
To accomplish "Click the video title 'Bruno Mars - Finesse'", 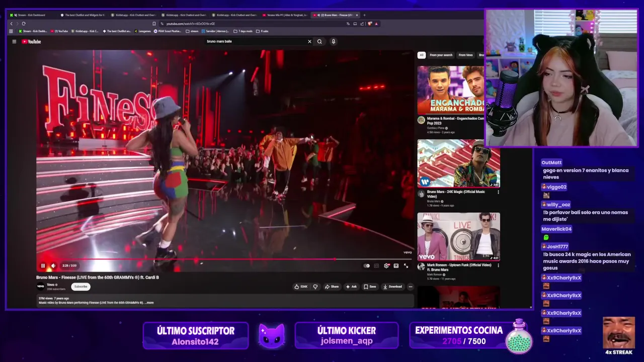I will (98, 278).
